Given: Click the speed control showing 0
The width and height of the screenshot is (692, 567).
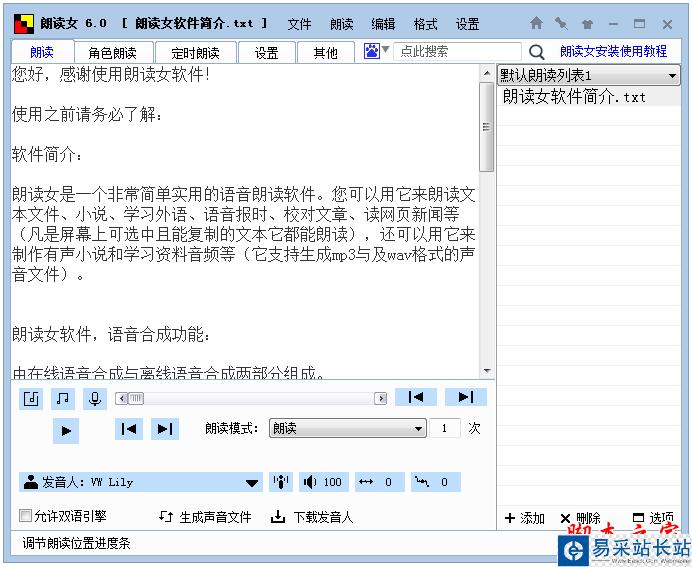Looking at the screenshot, I should [380, 482].
